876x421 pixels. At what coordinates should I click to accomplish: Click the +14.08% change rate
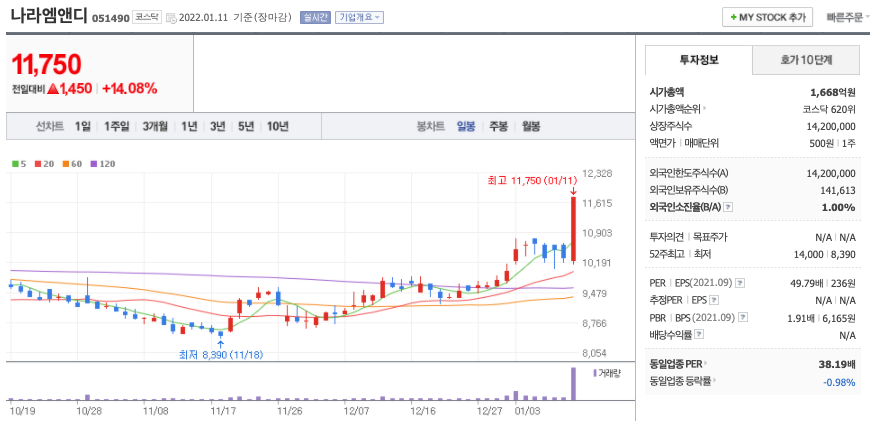[130, 88]
